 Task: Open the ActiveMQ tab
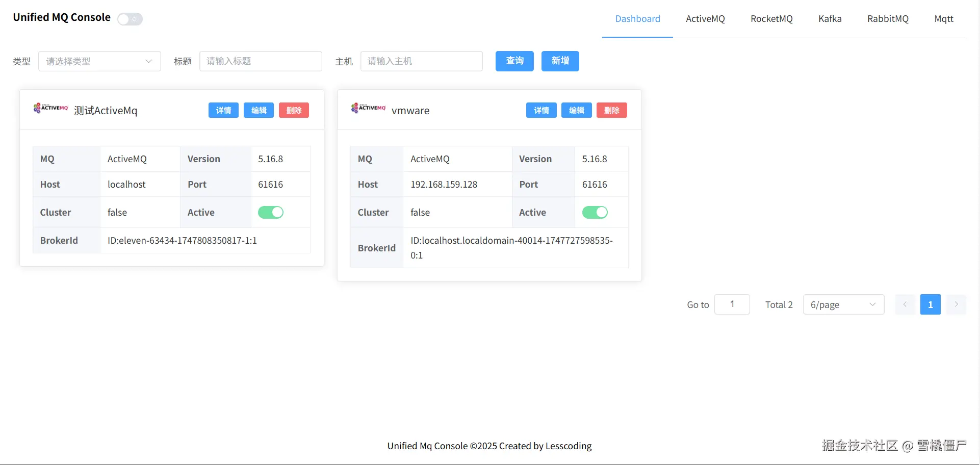click(x=705, y=19)
